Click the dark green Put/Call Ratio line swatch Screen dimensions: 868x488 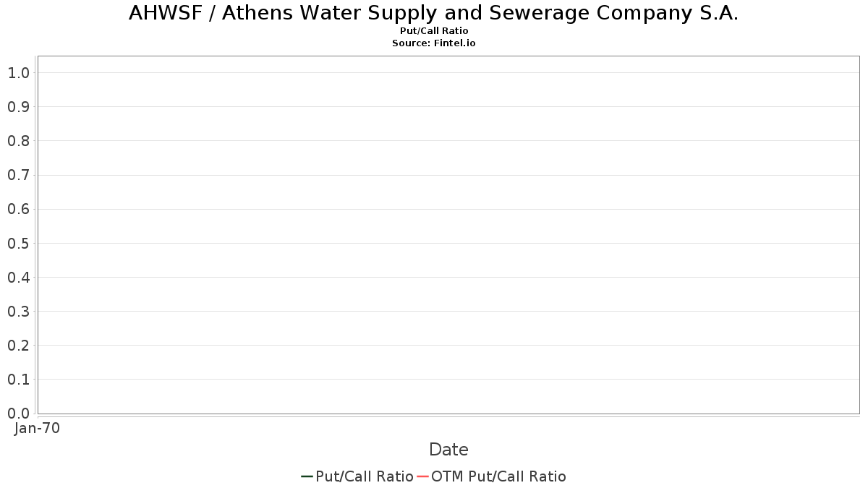click(x=307, y=476)
